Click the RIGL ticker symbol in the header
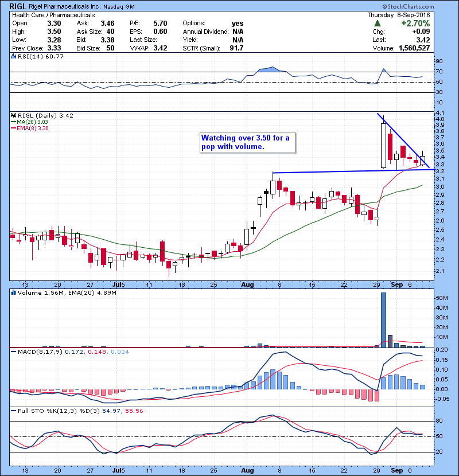The height and width of the screenshot is (476, 459). (18, 6)
